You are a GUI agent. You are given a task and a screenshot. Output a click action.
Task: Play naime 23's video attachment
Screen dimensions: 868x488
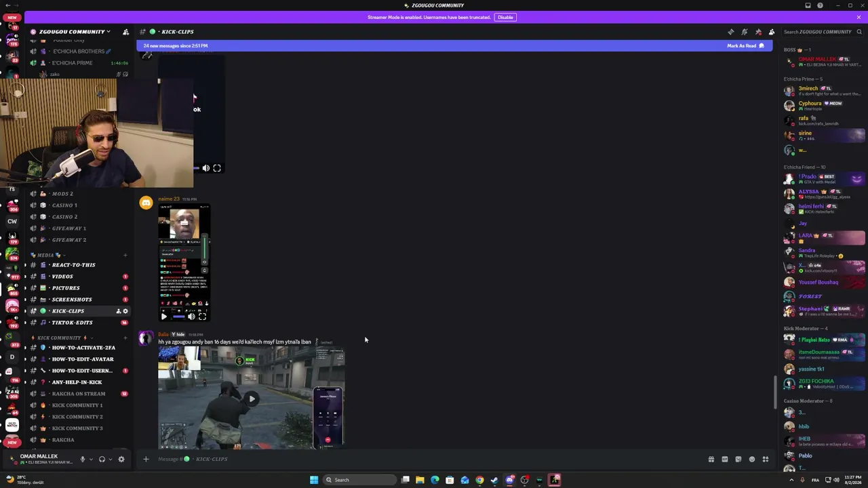click(164, 317)
